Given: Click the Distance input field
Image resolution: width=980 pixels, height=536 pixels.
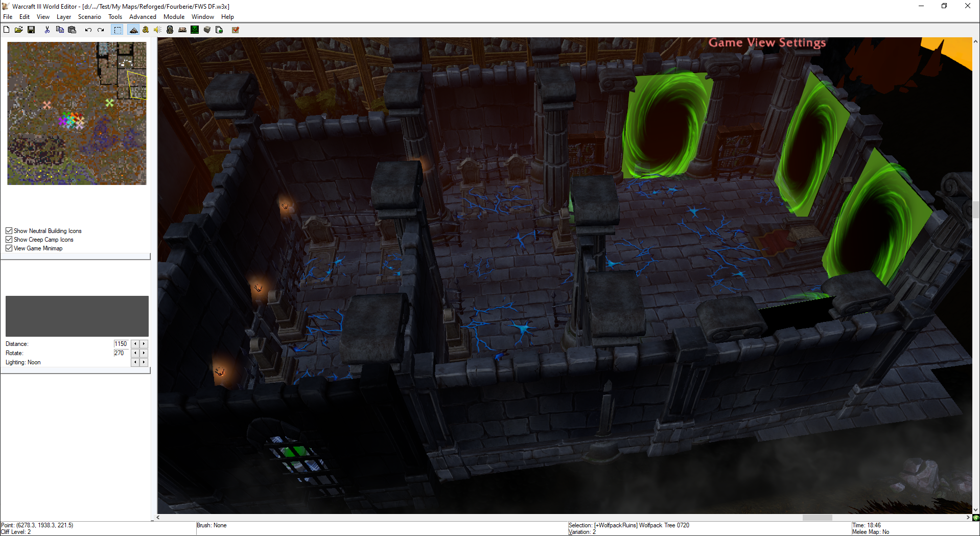Looking at the screenshot, I should tap(122, 344).
